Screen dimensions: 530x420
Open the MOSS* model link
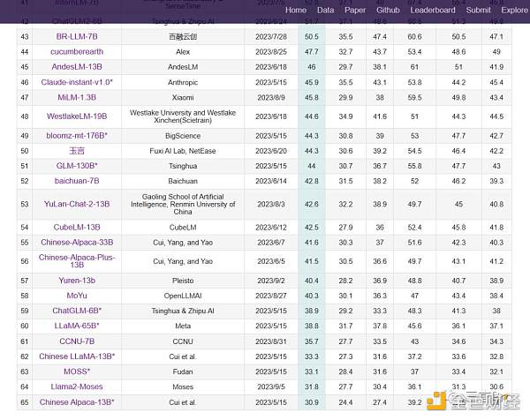(77, 371)
